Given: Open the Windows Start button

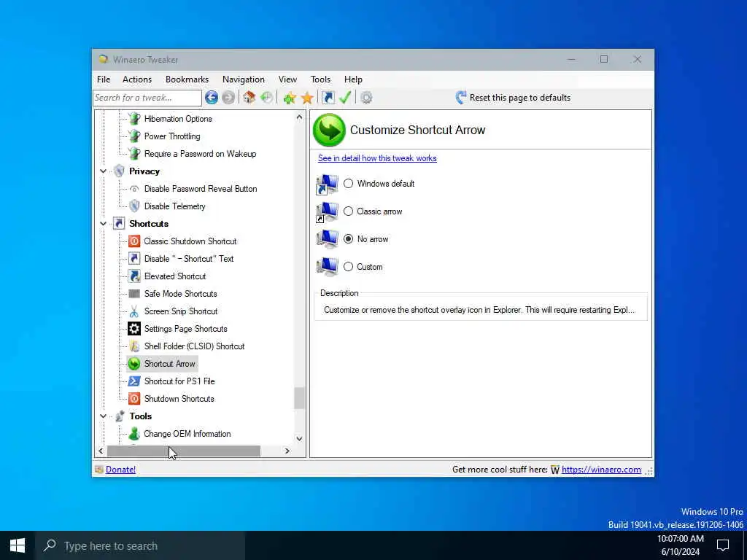Looking at the screenshot, I should coord(18,545).
